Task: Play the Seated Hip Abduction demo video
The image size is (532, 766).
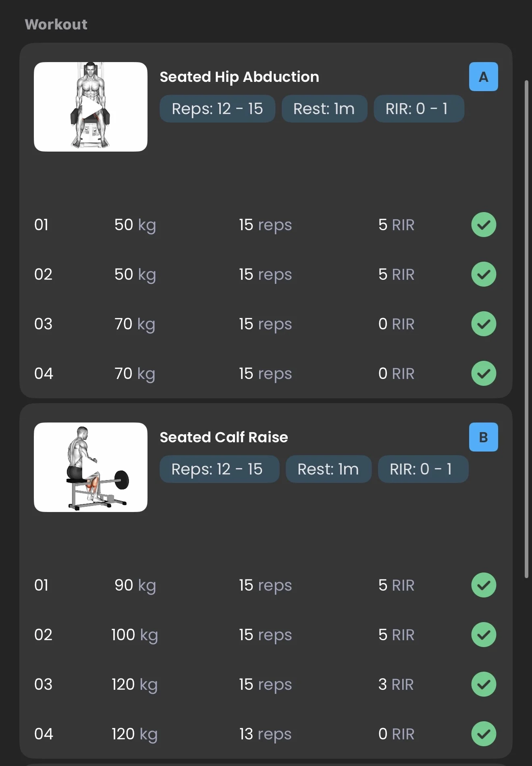Action: click(91, 107)
